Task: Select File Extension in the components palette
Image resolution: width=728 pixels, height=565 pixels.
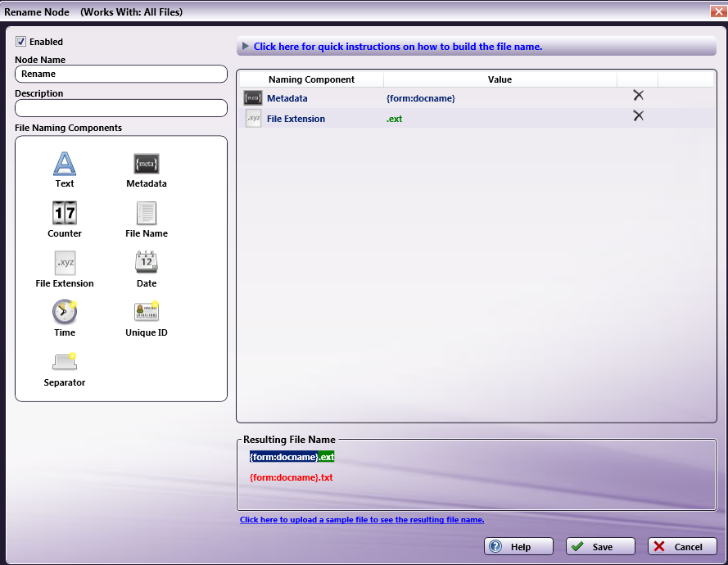Action: [65, 263]
